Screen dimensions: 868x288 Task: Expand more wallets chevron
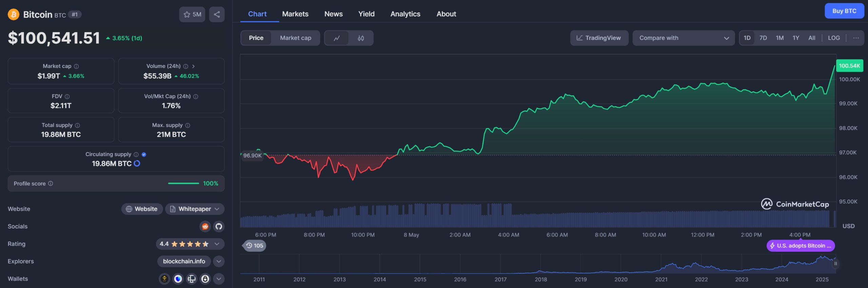tap(219, 279)
